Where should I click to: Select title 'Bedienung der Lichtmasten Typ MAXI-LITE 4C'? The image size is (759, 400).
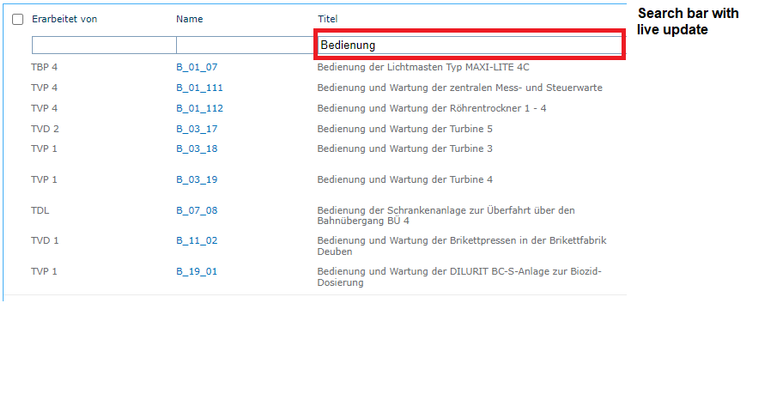coord(423,67)
